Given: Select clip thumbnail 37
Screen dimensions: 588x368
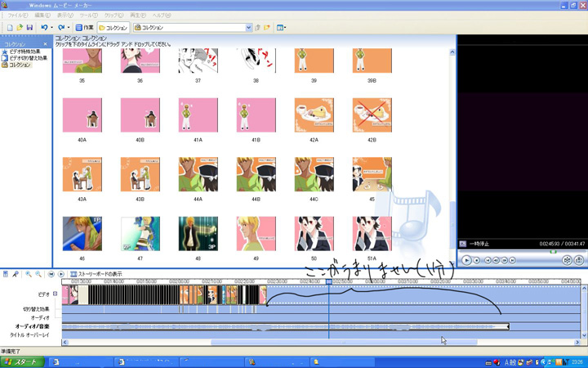Looking at the screenshot, I should 198,60.
